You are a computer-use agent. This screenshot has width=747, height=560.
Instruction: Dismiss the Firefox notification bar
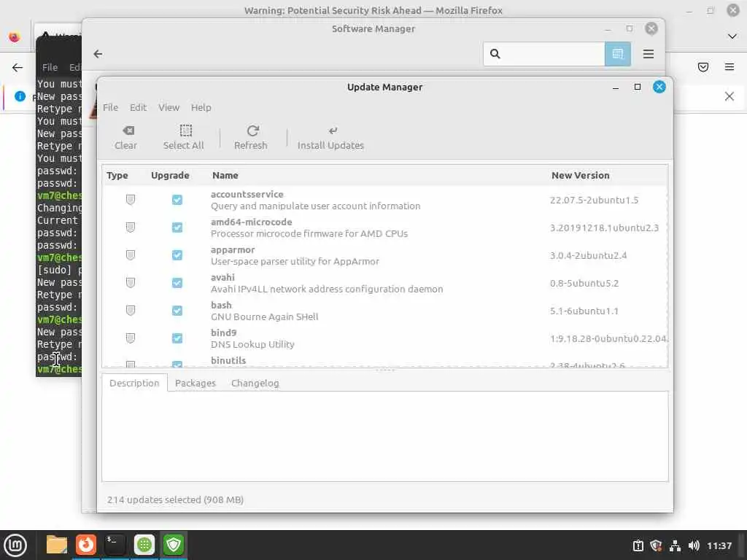729,96
